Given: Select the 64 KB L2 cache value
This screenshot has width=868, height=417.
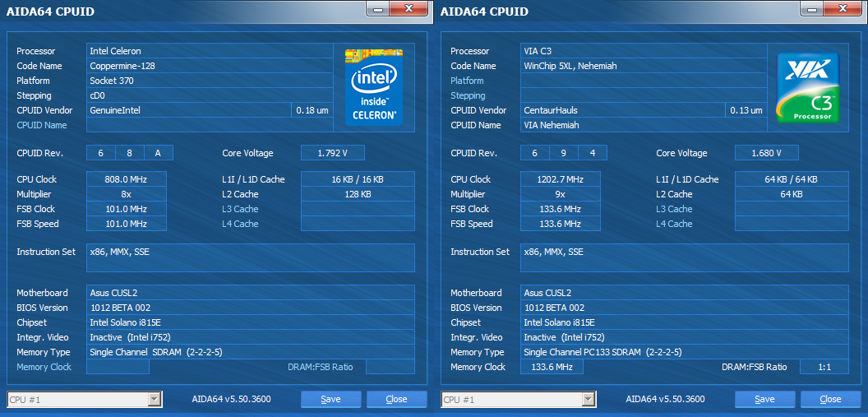Looking at the screenshot, I should pos(792,194).
